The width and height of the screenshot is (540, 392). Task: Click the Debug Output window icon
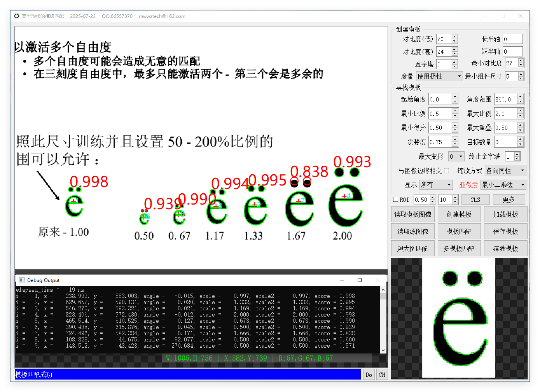[x=22, y=280]
